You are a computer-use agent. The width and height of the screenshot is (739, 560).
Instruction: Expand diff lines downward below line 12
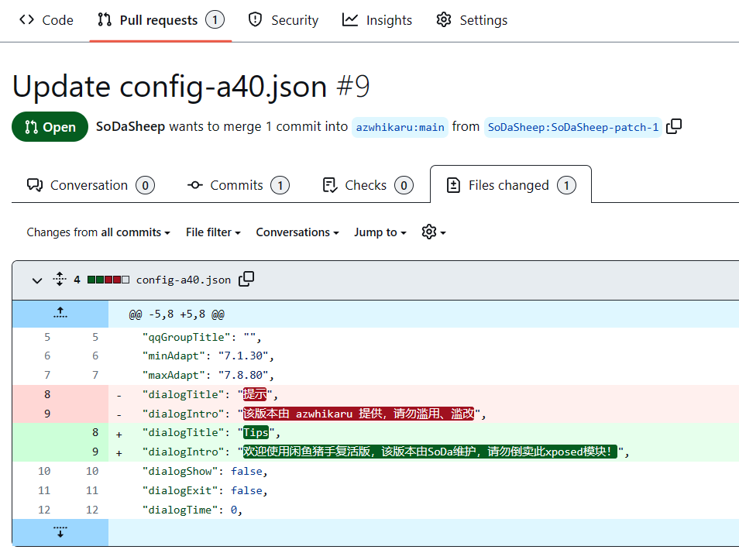click(60, 533)
